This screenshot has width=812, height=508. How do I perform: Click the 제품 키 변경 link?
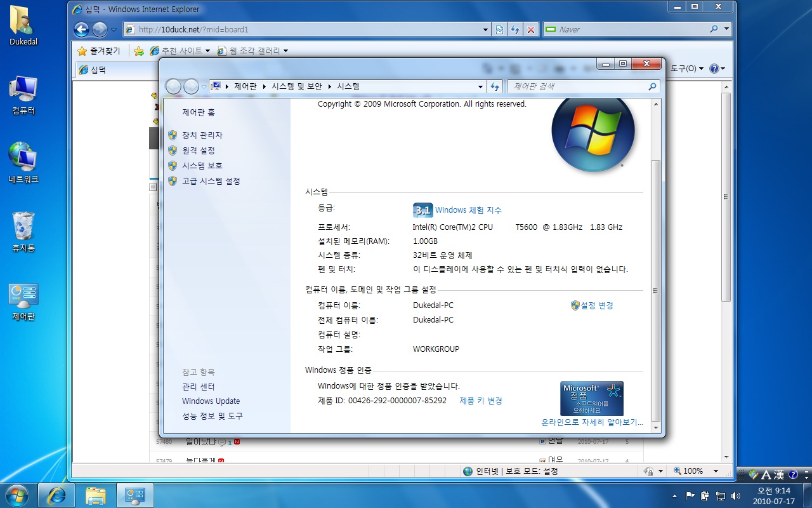coord(481,401)
